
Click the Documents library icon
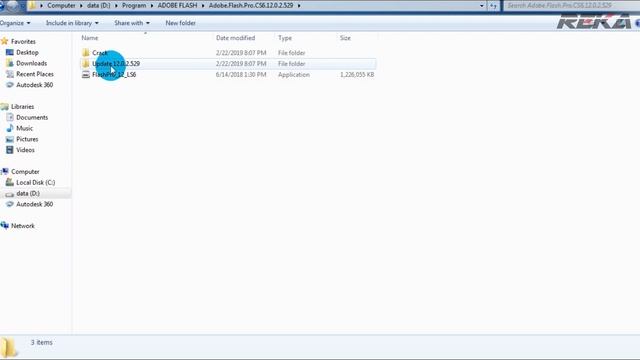[x=10, y=117]
